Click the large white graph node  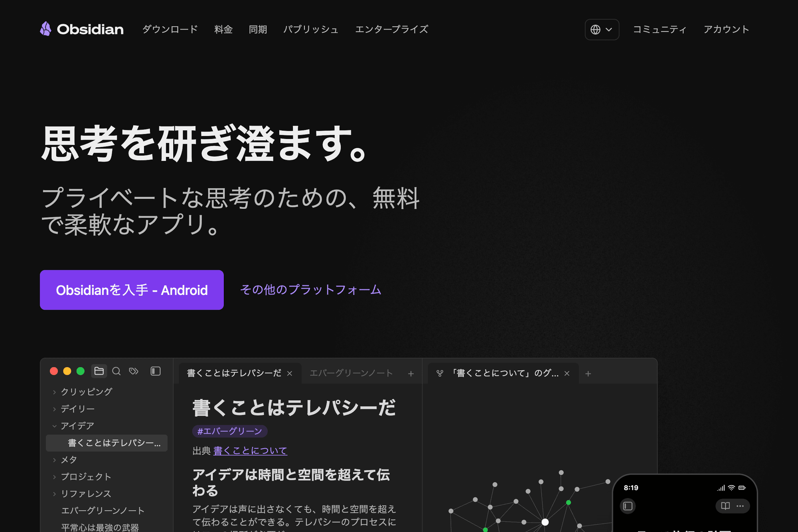tap(545, 522)
